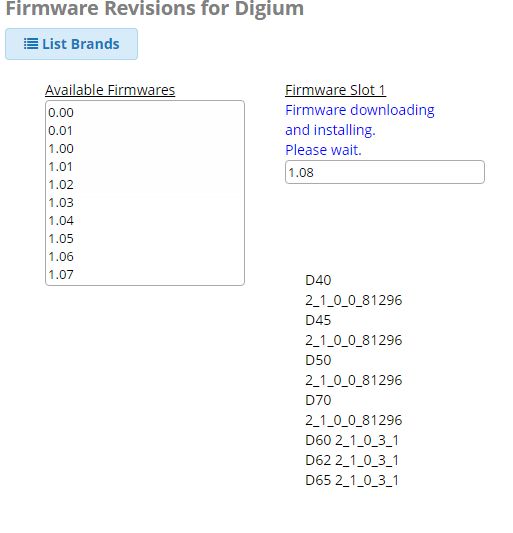
Task: Select firmware version 1.01
Action: coord(145,167)
